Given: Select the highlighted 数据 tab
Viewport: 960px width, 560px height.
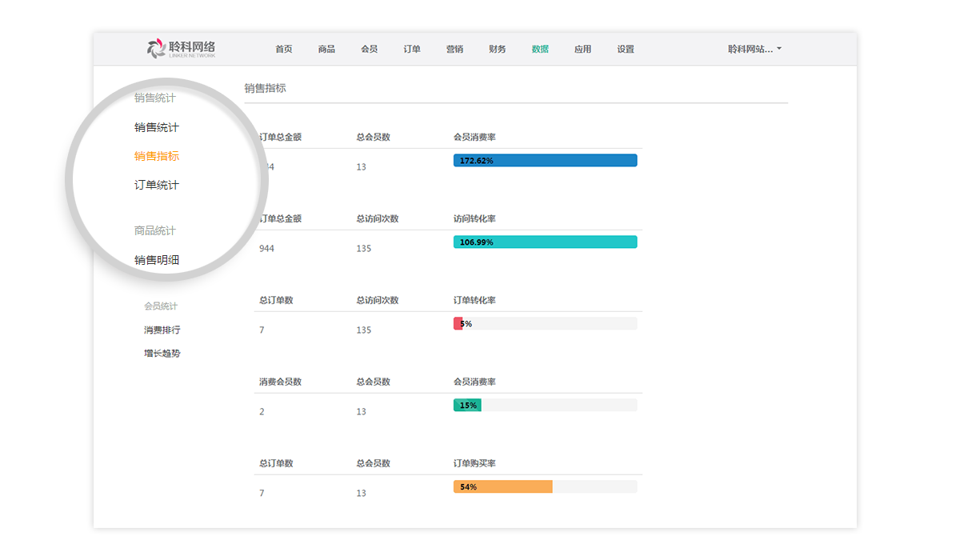Looking at the screenshot, I should (x=540, y=50).
